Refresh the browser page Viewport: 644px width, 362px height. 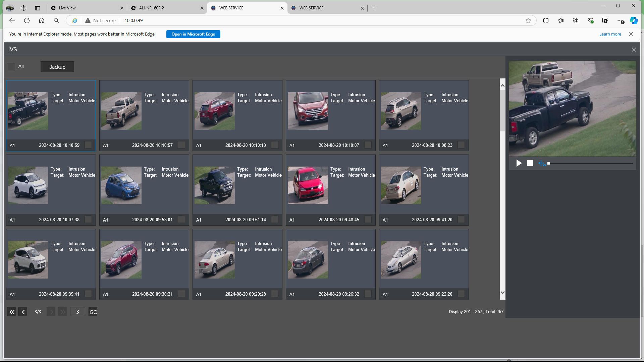click(x=27, y=20)
